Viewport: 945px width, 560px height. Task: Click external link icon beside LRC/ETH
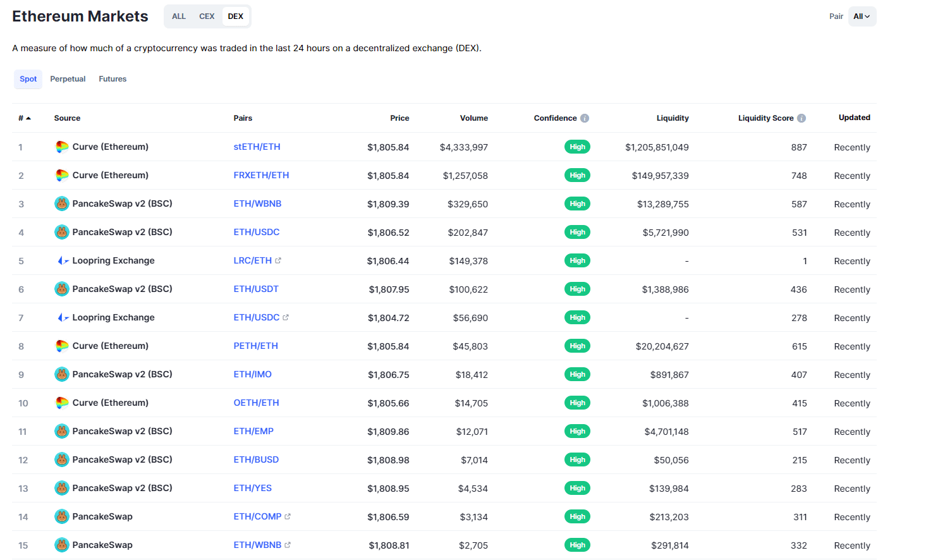pos(278,260)
